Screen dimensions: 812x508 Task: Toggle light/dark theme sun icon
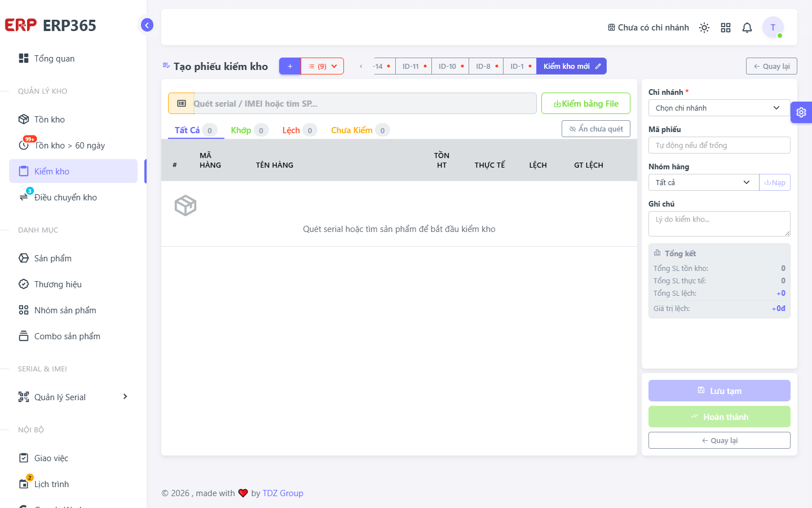tap(704, 28)
